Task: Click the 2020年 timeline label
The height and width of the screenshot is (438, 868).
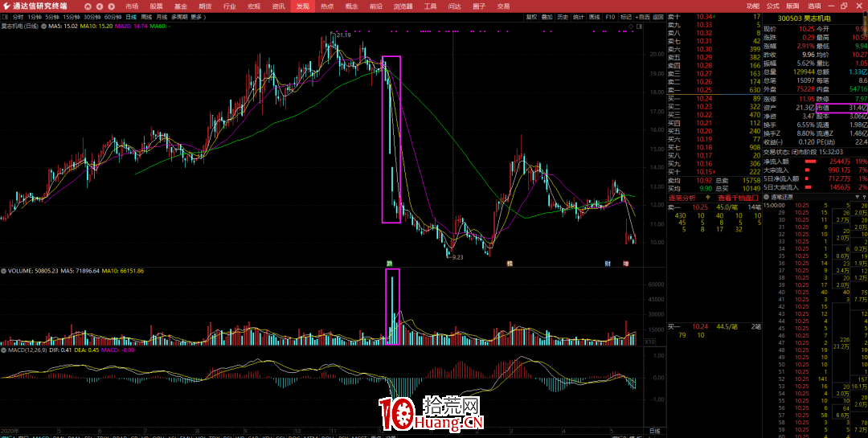Action: [x=10, y=430]
